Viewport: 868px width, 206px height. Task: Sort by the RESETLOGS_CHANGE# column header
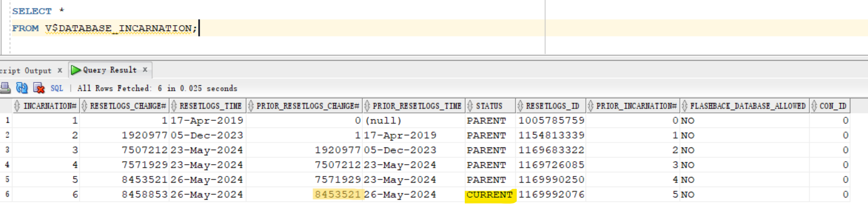128,106
